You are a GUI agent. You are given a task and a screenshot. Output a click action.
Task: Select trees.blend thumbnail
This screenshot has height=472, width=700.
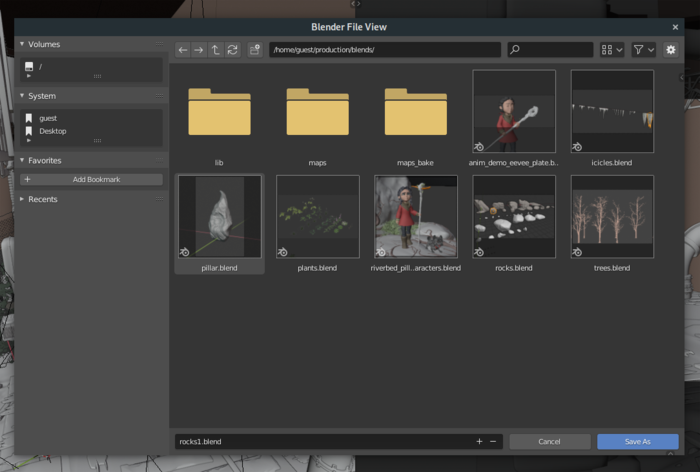(x=612, y=217)
